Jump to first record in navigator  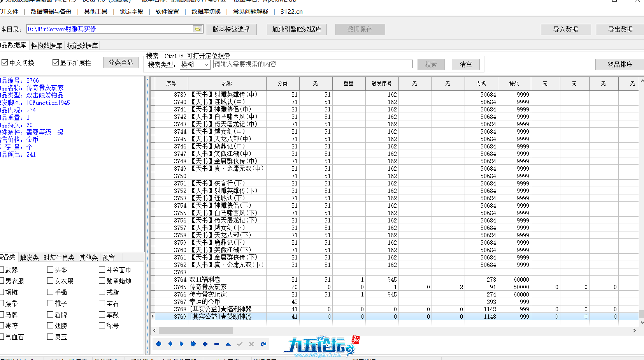(158, 344)
